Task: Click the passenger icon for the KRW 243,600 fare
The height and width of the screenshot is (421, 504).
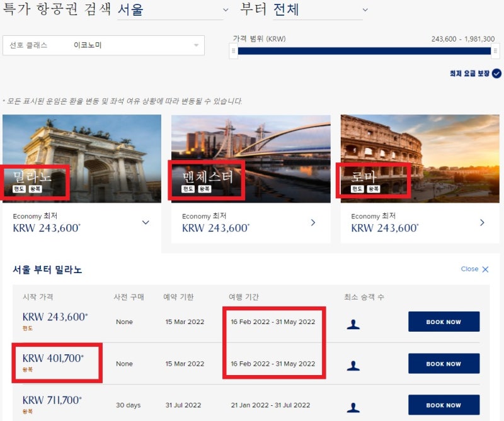Action: click(353, 322)
